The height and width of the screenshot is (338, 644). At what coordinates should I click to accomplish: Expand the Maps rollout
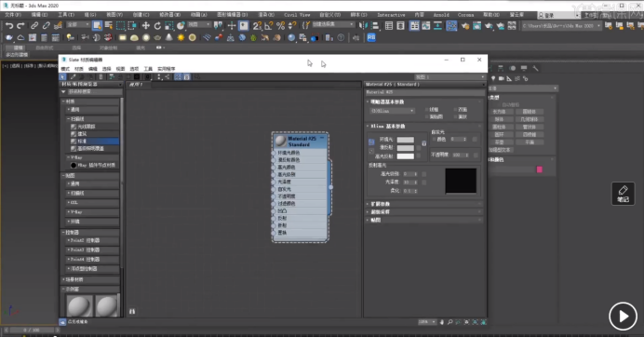pyautogui.click(x=423, y=220)
